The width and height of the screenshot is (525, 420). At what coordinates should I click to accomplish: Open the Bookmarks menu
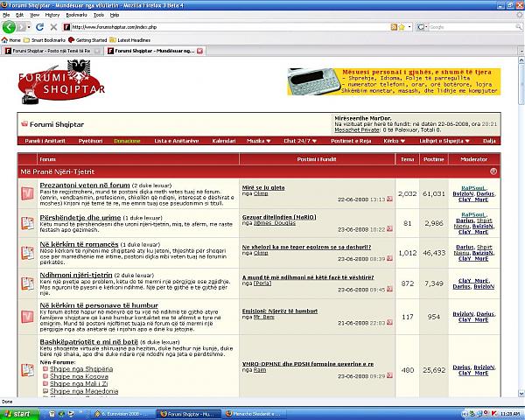76,15
